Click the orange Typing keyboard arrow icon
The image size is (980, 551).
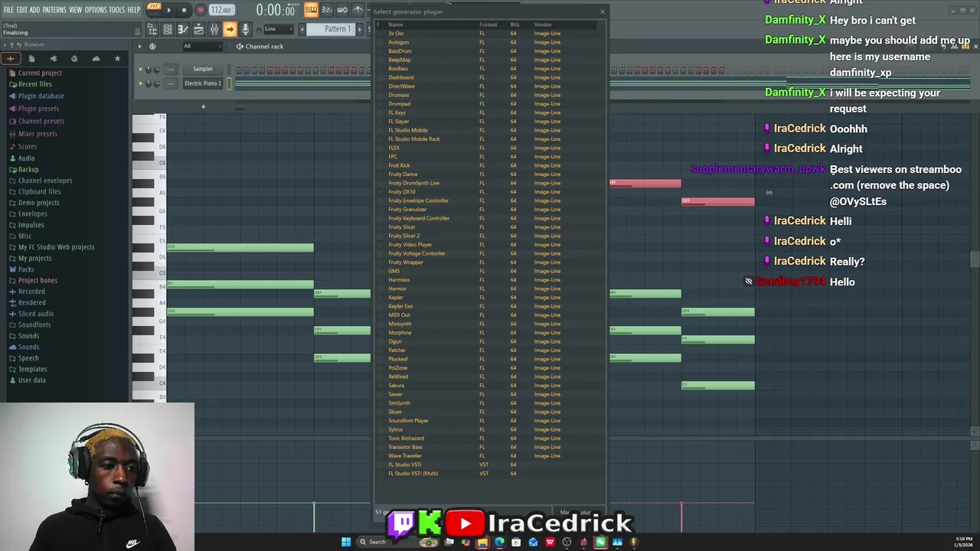pyautogui.click(x=230, y=29)
